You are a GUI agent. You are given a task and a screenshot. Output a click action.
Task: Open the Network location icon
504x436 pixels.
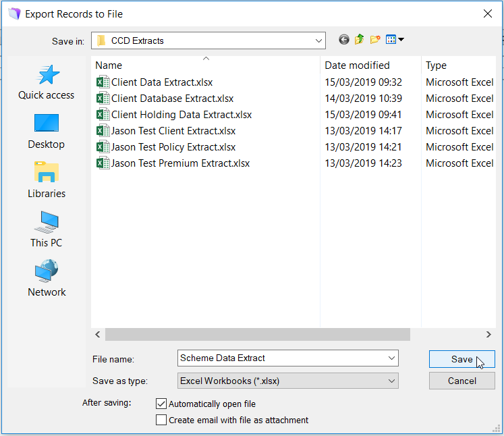47,279
